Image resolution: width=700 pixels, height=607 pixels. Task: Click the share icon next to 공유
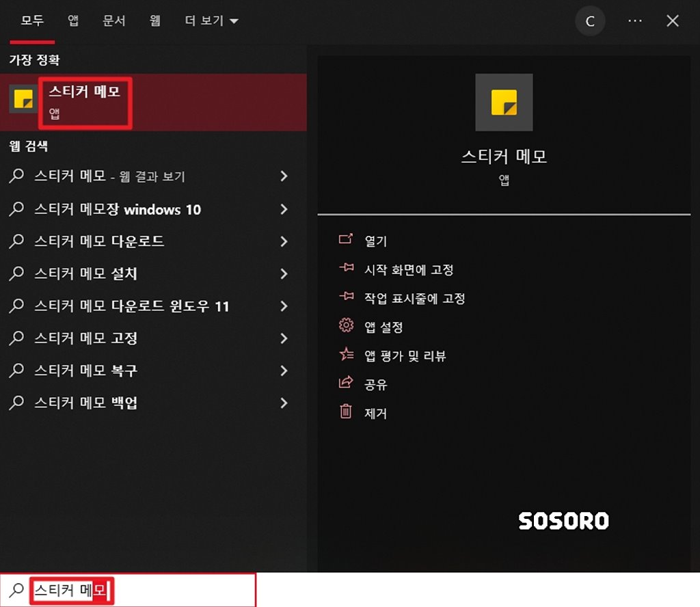coord(346,383)
